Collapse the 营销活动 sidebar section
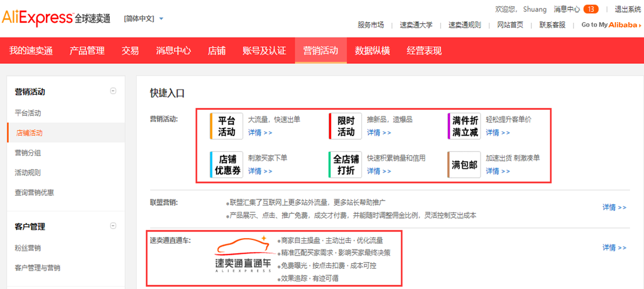 point(113,91)
